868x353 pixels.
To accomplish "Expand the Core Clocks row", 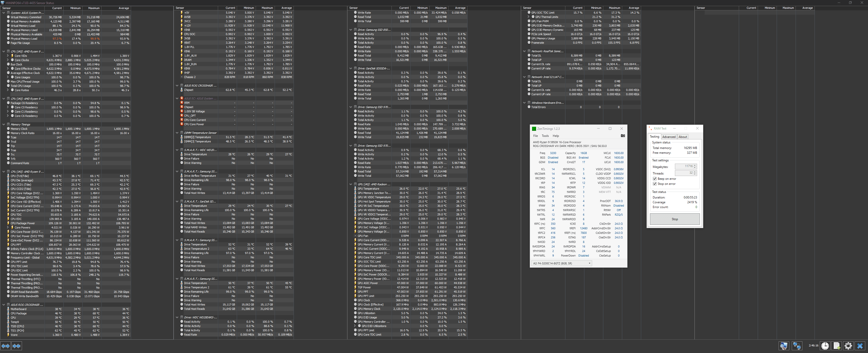I will [x=8, y=60].
